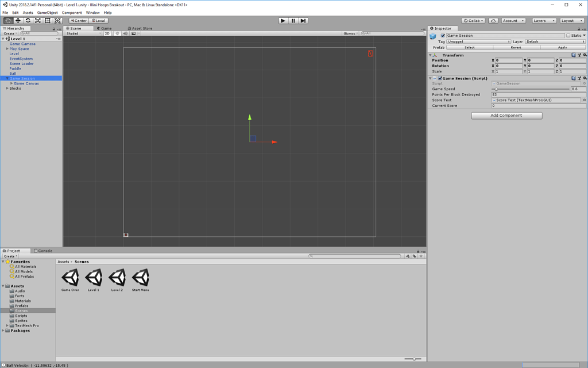Open the Level 2 scene thumbnail

pyautogui.click(x=117, y=278)
